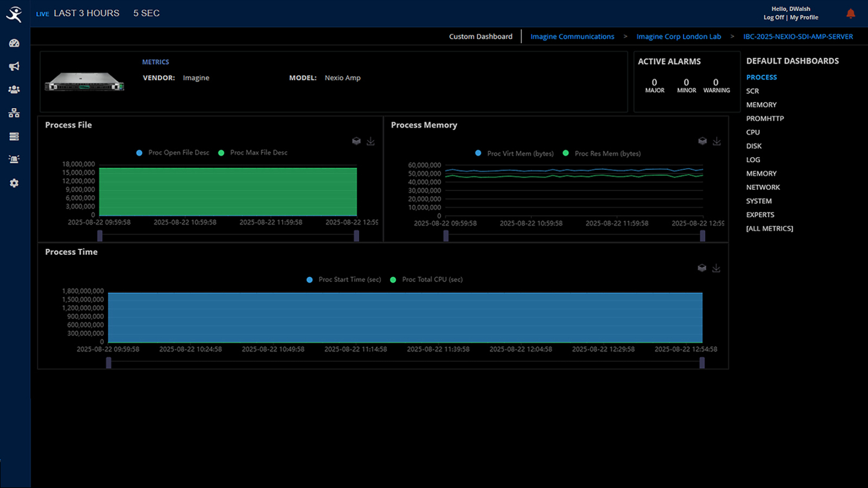Click the WARNING alarms count

click(x=716, y=86)
